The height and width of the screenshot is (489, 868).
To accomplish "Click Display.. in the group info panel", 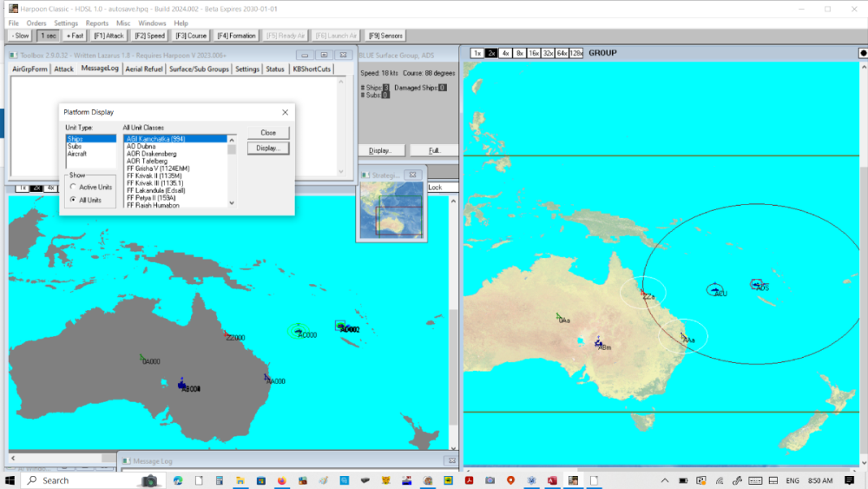I will click(380, 150).
